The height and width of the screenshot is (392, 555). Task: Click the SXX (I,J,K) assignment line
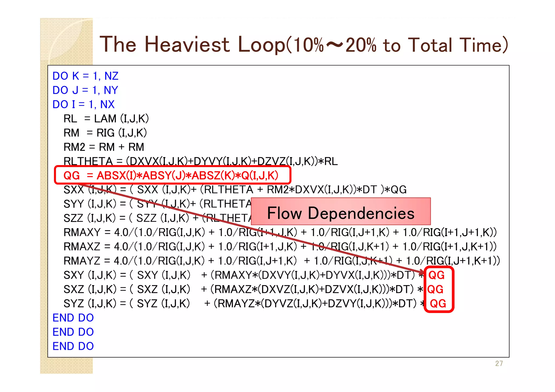[235, 190]
